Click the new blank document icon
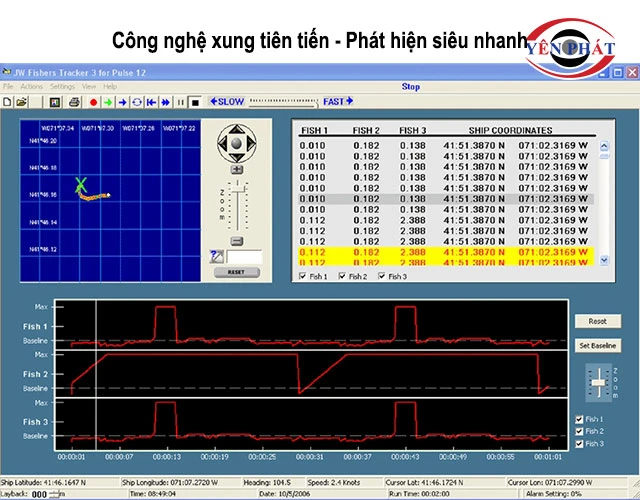Image resolution: width=640 pixels, height=500 pixels. click(8, 102)
